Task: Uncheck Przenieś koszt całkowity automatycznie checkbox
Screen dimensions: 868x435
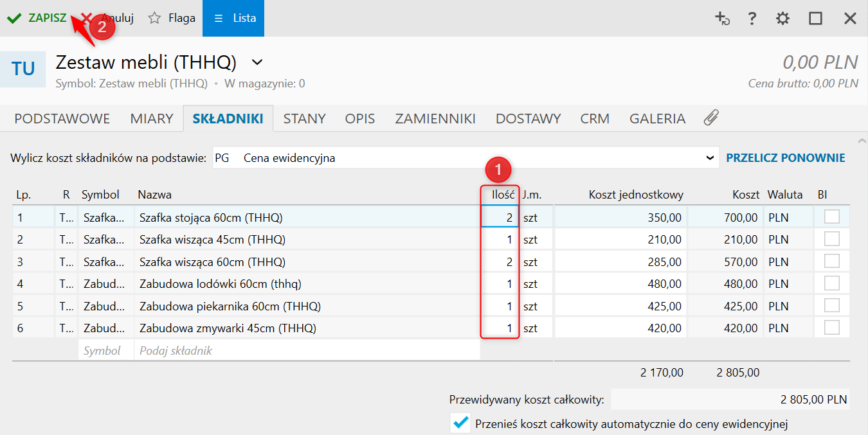Action: [460, 423]
